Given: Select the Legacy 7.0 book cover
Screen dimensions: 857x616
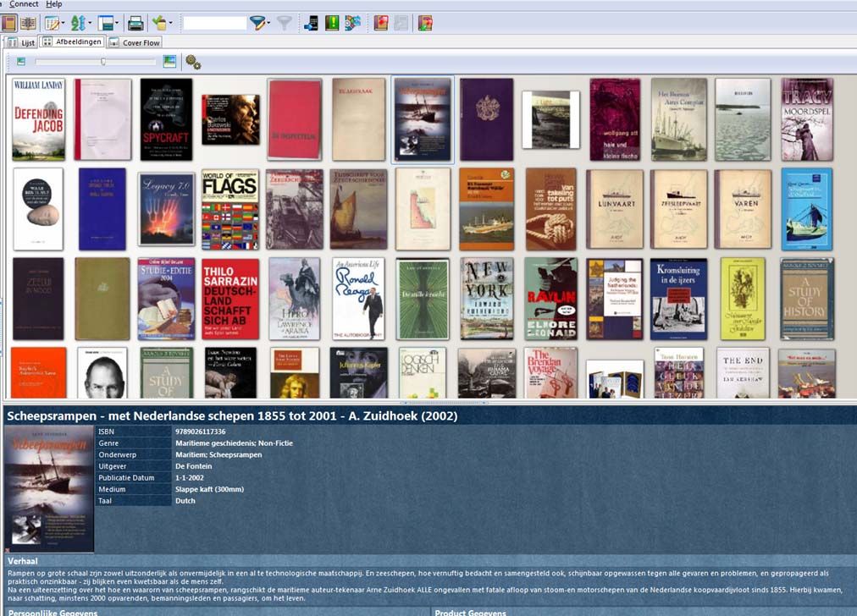Looking at the screenshot, I should [167, 209].
